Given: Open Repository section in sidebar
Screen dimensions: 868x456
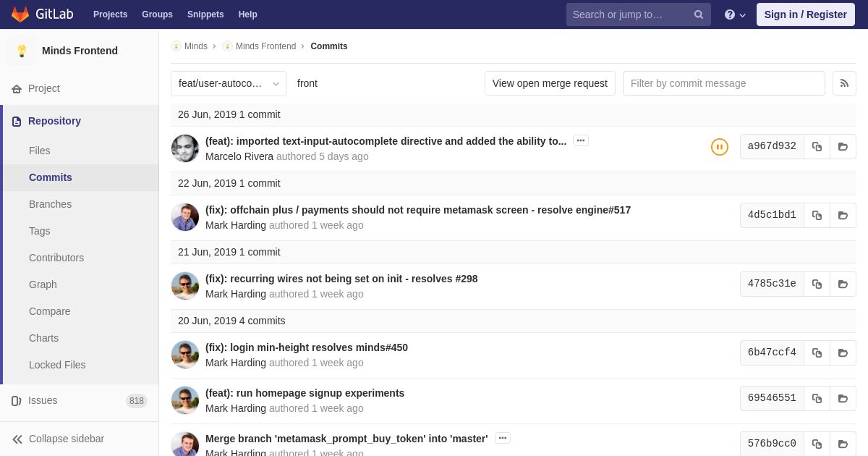Looking at the screenshot, I should pyautogui.click(x=80, y=121).
